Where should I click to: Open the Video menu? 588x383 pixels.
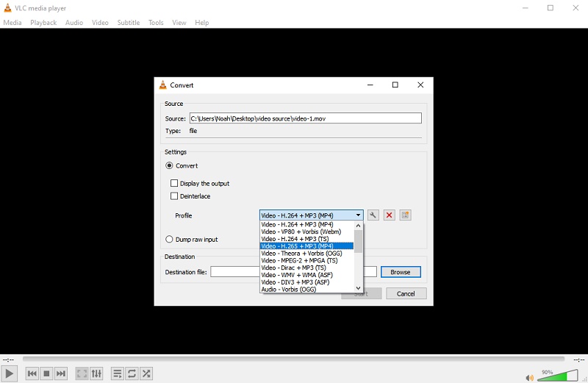coord(100,23)
